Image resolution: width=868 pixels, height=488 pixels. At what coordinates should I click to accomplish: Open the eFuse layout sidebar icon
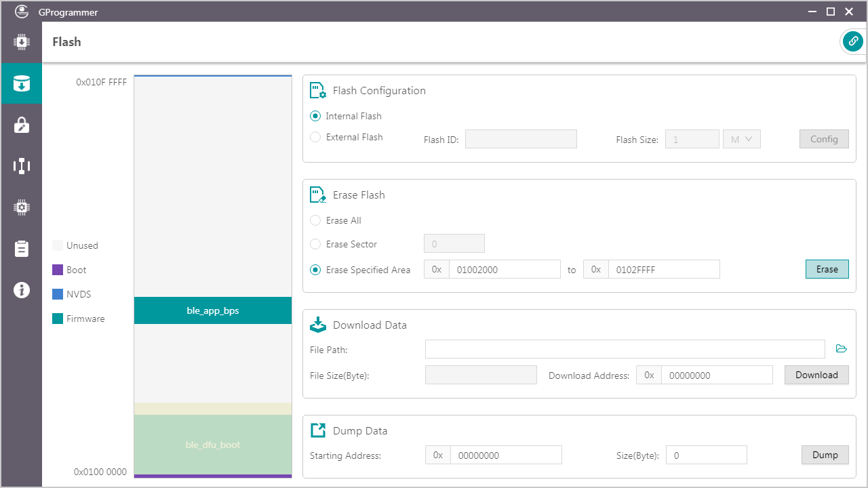pyautogui.click(x=22, y=166)
